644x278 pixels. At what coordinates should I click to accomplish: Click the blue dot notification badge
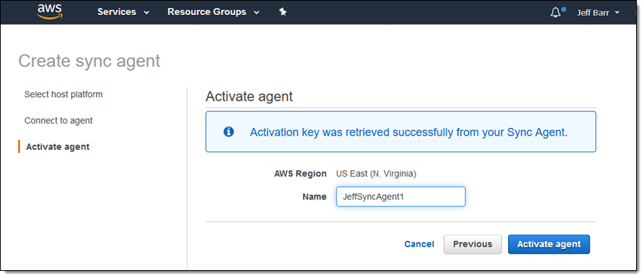click(x=564, y=9)
